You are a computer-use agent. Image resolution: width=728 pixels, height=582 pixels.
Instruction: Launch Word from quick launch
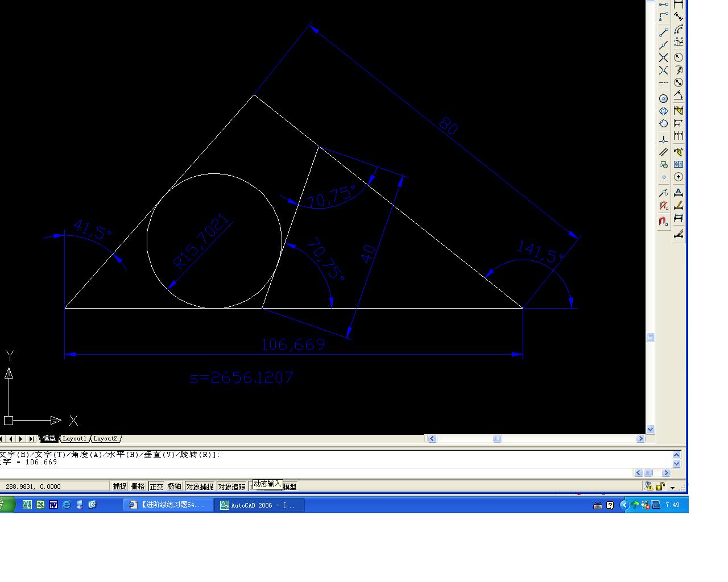[53, 504]
